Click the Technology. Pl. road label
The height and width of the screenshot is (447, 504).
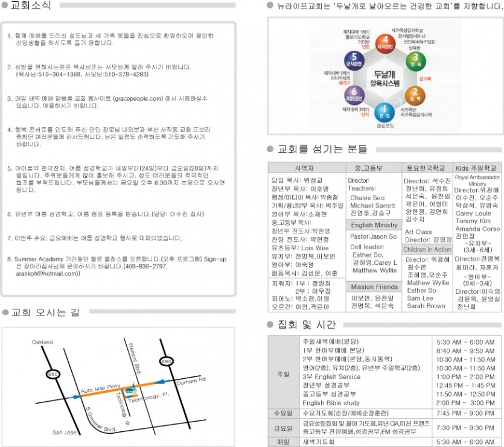click(x=148, y=398)
